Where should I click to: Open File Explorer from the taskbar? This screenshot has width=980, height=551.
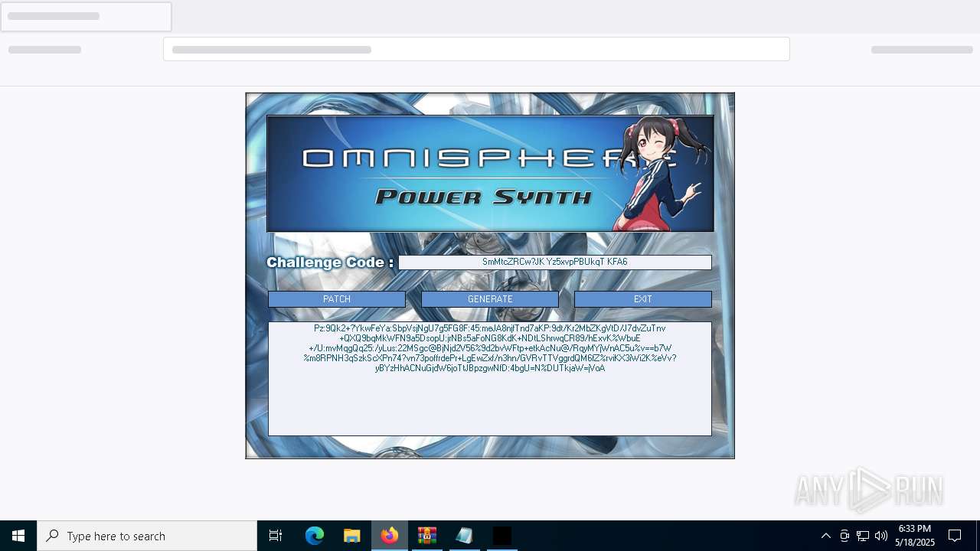click(352, 536)
